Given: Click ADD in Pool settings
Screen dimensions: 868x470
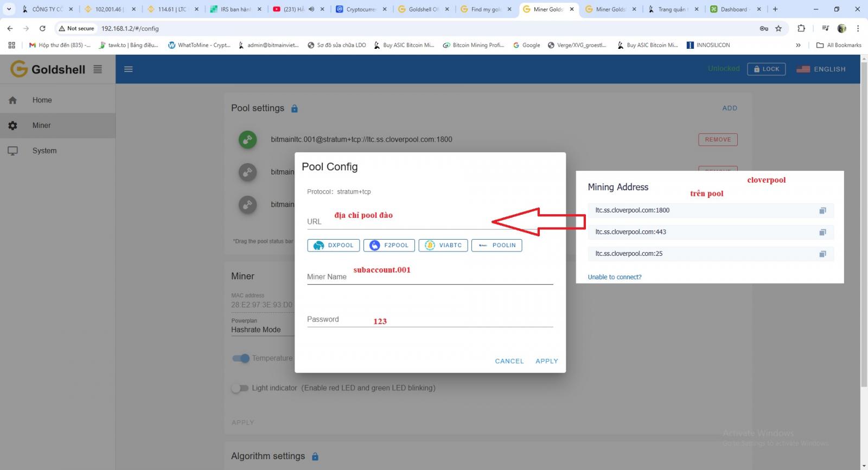Looking at the screenshot, I should point(730,108).
